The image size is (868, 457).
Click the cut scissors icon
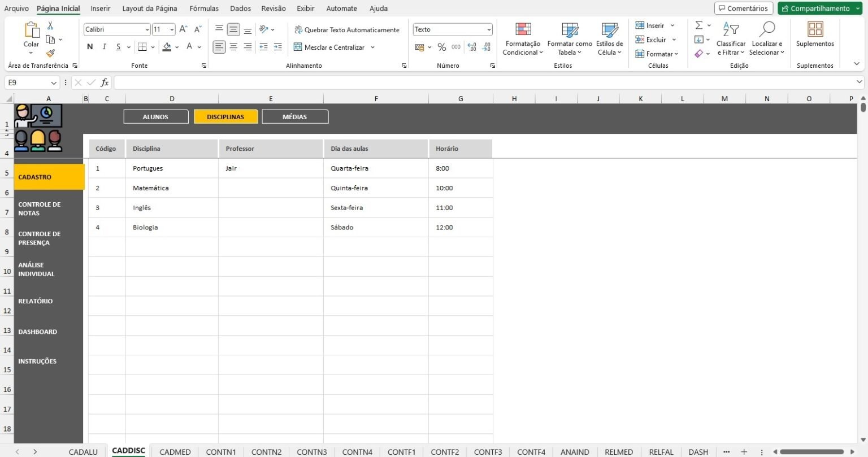click(50, 25)
